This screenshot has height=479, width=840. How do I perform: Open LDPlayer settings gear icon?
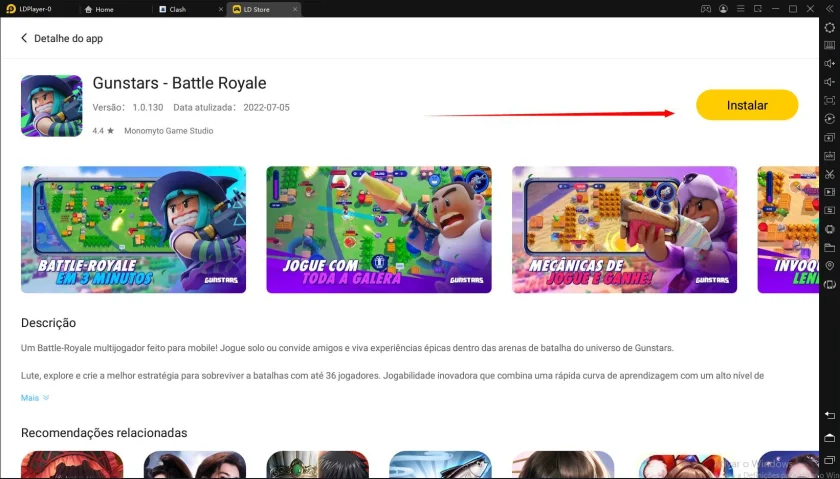[x=829, y=27]
